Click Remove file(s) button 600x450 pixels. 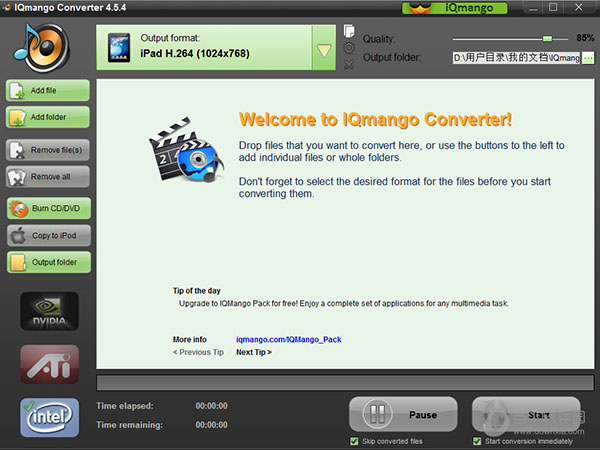click(48, 150)
